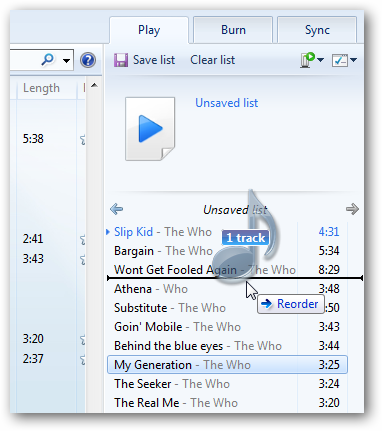The height and width of the screenshot is (431, 382).
Task: Click the Length column header
Action: [x=41, y=88]
